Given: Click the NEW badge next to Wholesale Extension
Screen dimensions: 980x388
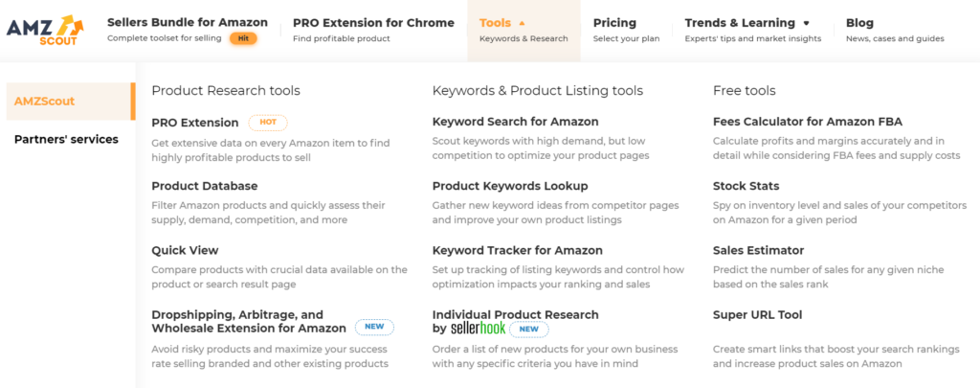Looking at the screenshot, I should coord(374,328).
